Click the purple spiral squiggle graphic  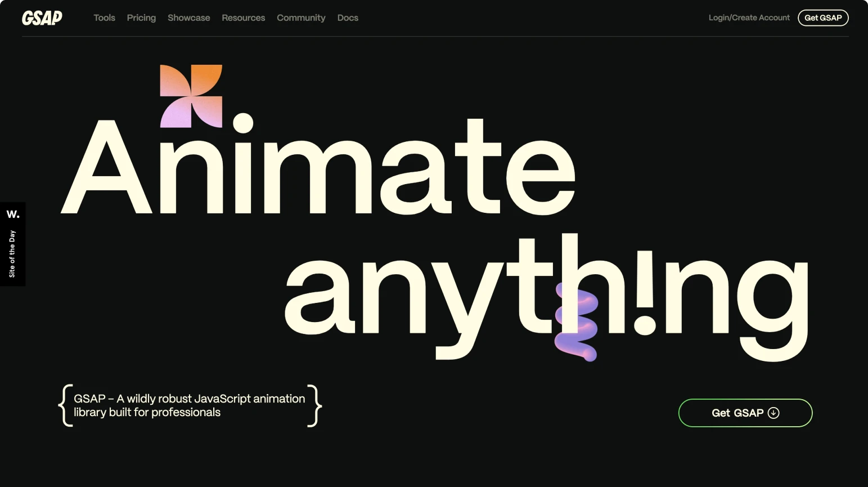576,323
